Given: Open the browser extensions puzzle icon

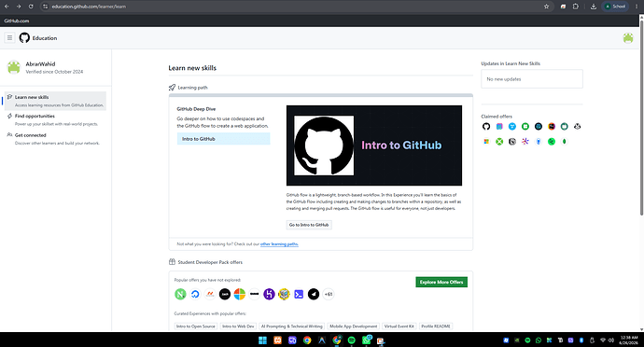Looking at the screenshot, I should coord(576,7).
